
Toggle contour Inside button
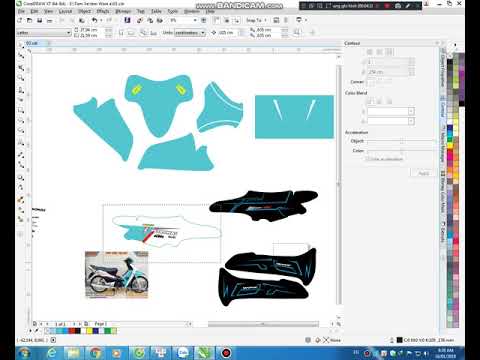point(379,52)
